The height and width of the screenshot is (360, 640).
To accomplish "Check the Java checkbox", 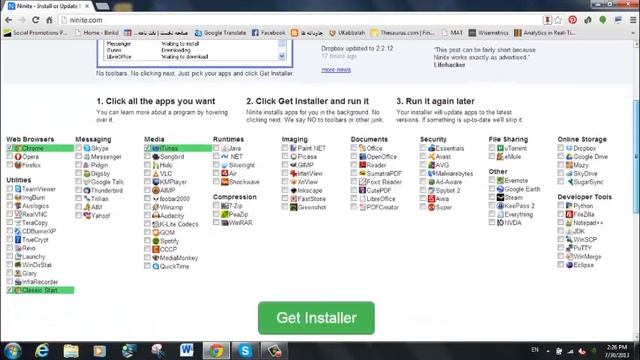I will (216, 148).
